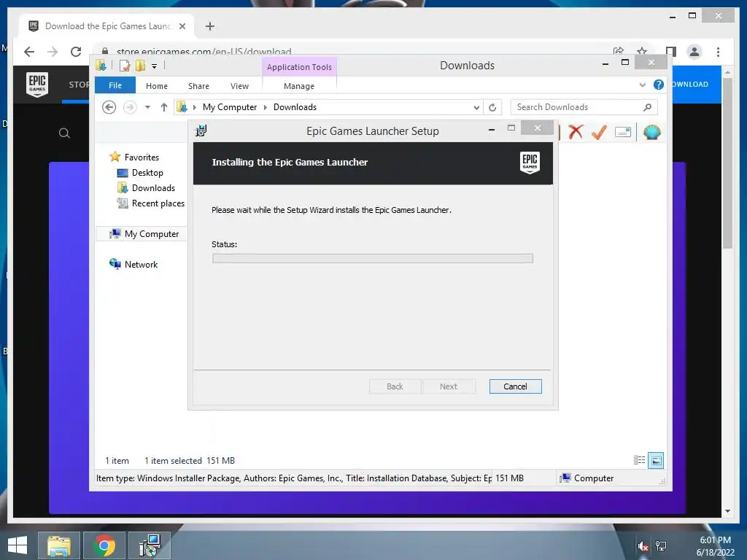The height and width of the screenshot is (560, 747).
Task: Reload the Chrome page
Action: click(x=76, y=52)
